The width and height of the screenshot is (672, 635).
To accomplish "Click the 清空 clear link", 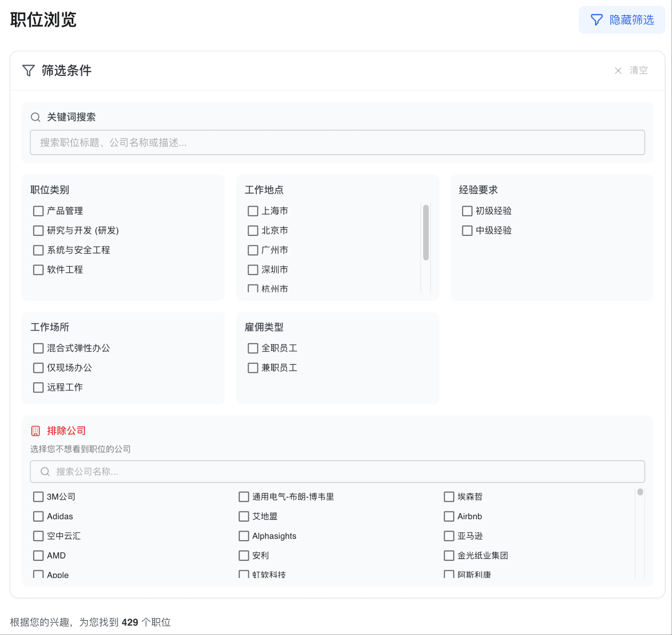I will point(639,71).
